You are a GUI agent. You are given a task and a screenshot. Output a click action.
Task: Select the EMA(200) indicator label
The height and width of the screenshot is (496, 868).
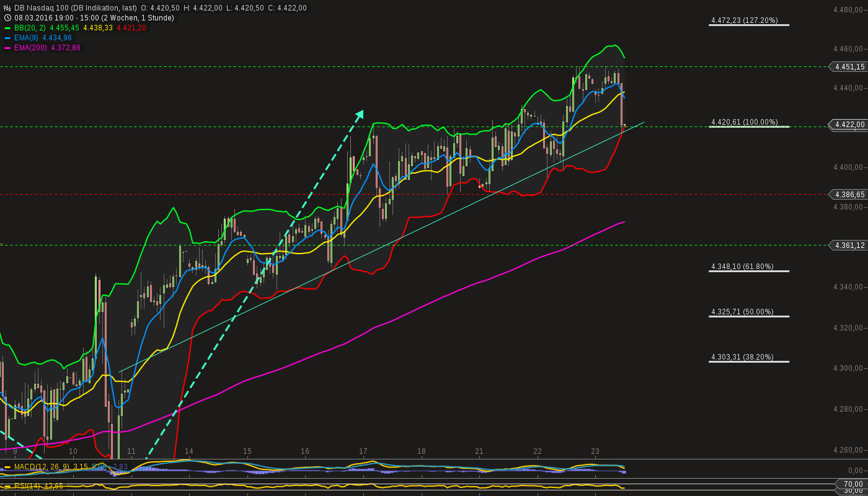30,48
